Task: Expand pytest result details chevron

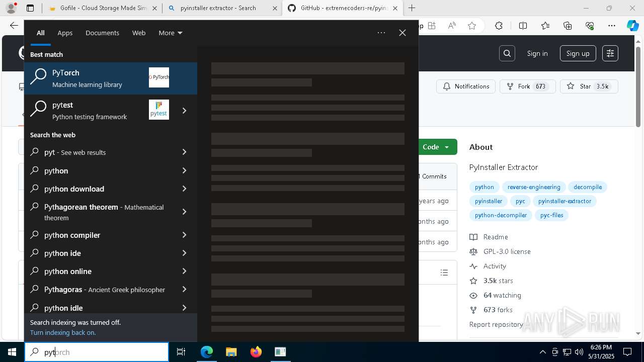Action: (x=184, y=111)
